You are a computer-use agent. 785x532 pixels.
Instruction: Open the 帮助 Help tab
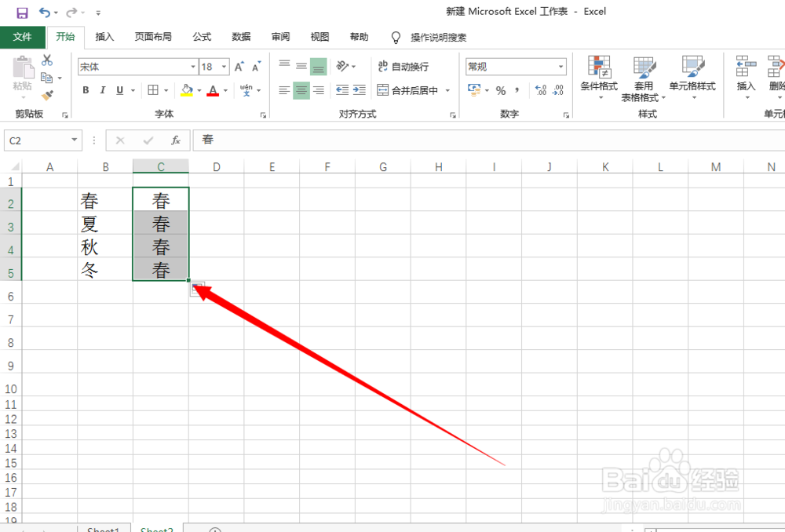pyautogui.click(x=359, y=37)
